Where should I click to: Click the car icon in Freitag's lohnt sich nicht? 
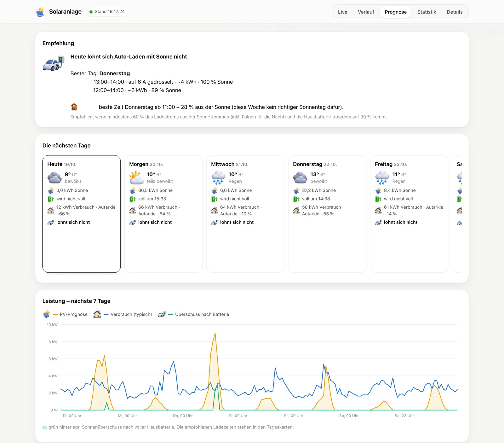click(x=378, y=222)
